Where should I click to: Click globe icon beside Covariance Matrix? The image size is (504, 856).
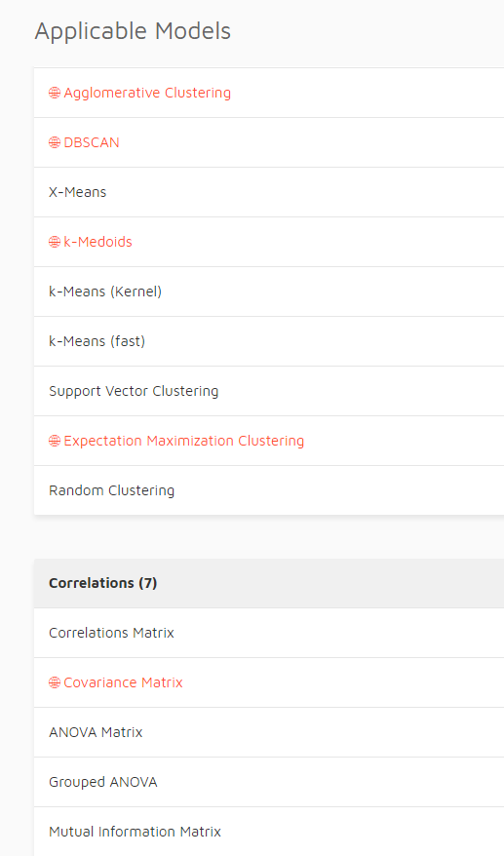pyautogui.click(x=55, y=682)
